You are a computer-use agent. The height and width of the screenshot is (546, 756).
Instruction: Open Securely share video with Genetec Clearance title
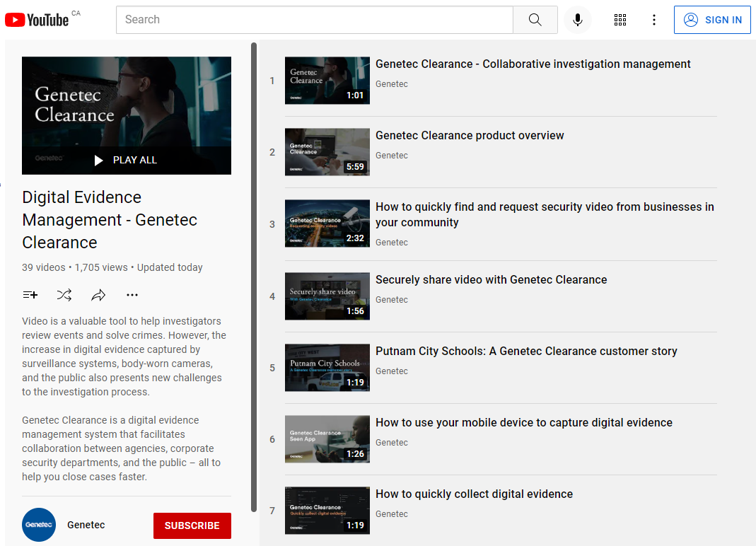492,280
